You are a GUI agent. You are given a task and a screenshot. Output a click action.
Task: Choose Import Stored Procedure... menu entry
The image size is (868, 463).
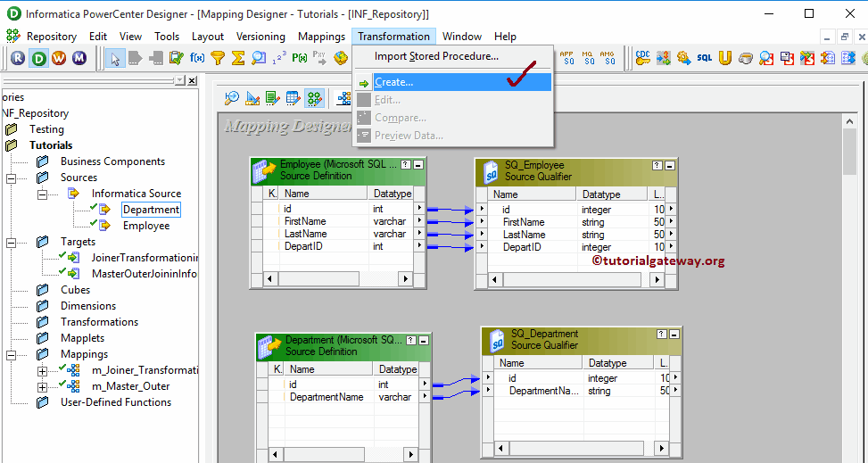coord(453,56)
